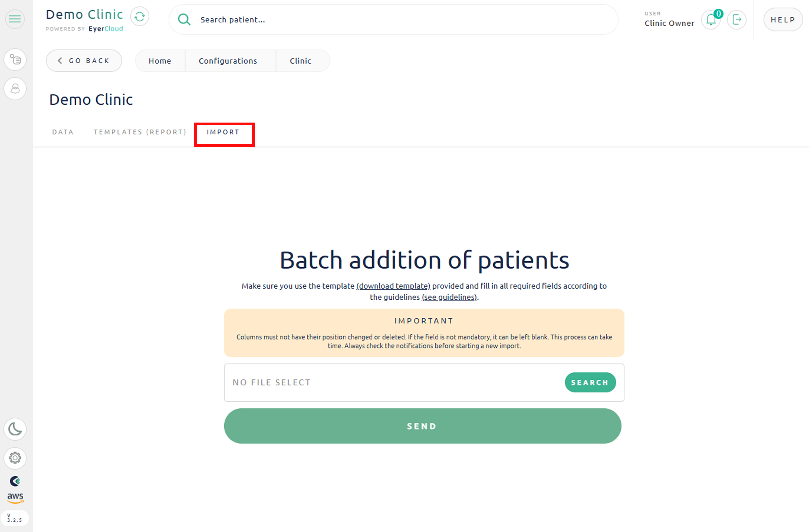Open the hamburger menu in sidebar
Screen dimensions: 809x532
pos(15,19)
